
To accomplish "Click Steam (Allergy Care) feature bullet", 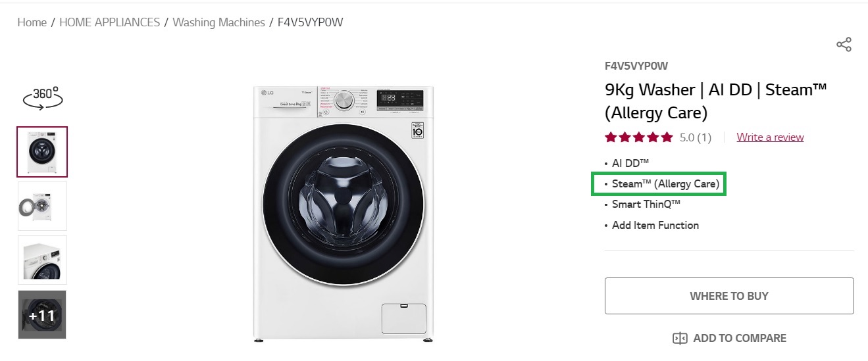I will [x=665, y=184].
